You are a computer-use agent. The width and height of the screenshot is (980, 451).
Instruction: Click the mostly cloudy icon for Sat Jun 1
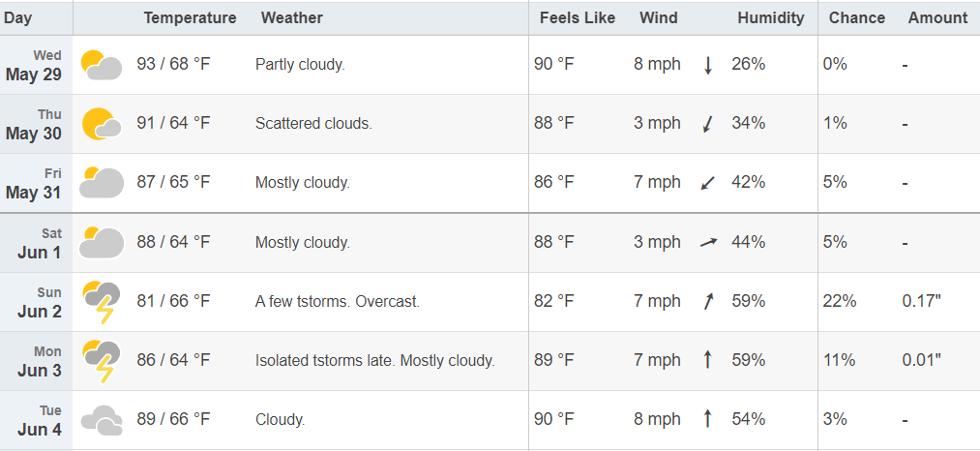(102, 242)
